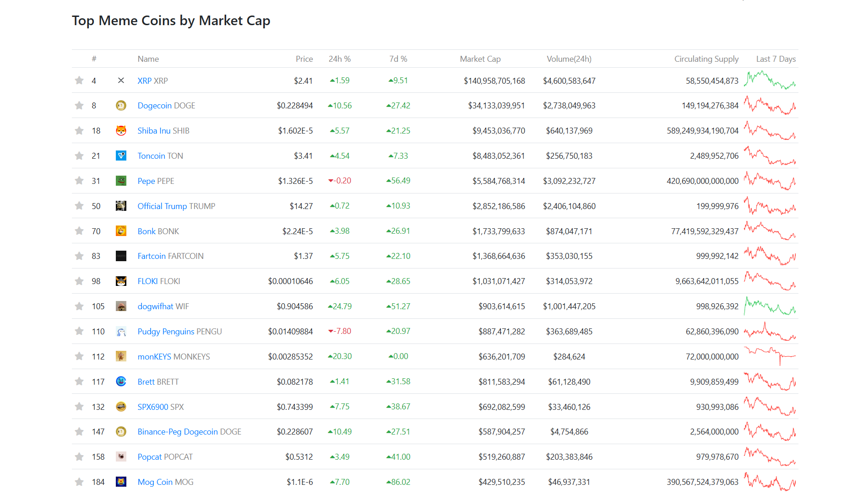Click the Pepe frog icon
The height and width of the screenshot is (494, 868).
coord(121,181)
